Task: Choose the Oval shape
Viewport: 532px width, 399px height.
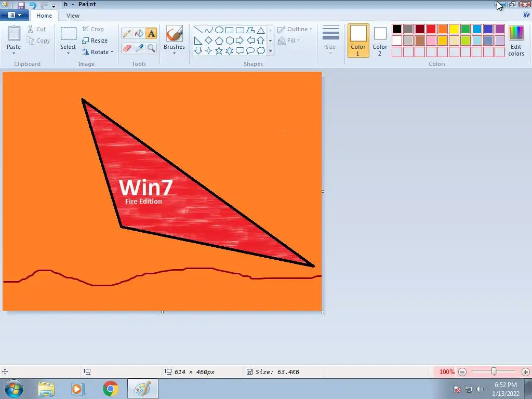Action: (x=219, y=30)
